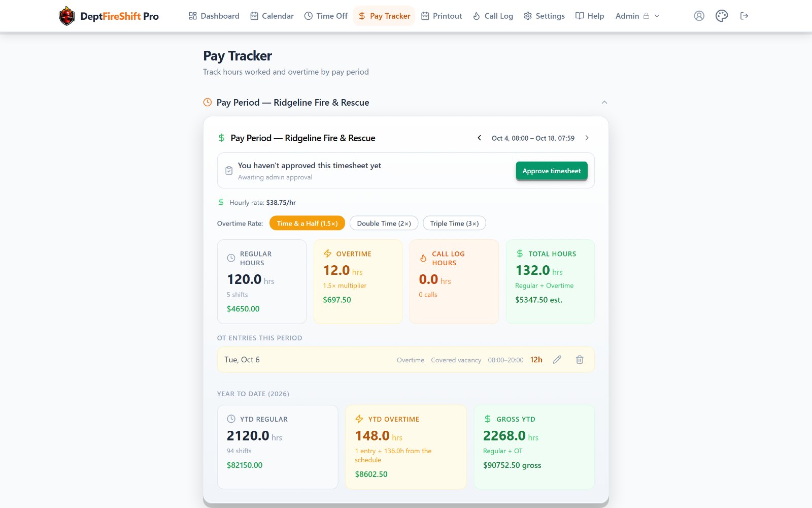Viewport: 812px width, 508px height.
Task: Click the 08:00–20:00 time range
Action: (505, 360)
